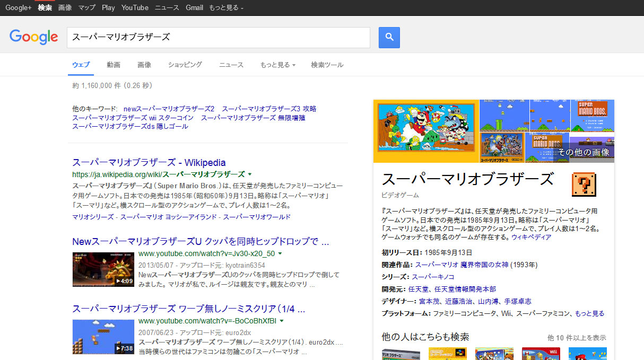Open Wii boxart in people also search
Image resolution: width=644 pixels, height=360 pixels.
(541, 354)
